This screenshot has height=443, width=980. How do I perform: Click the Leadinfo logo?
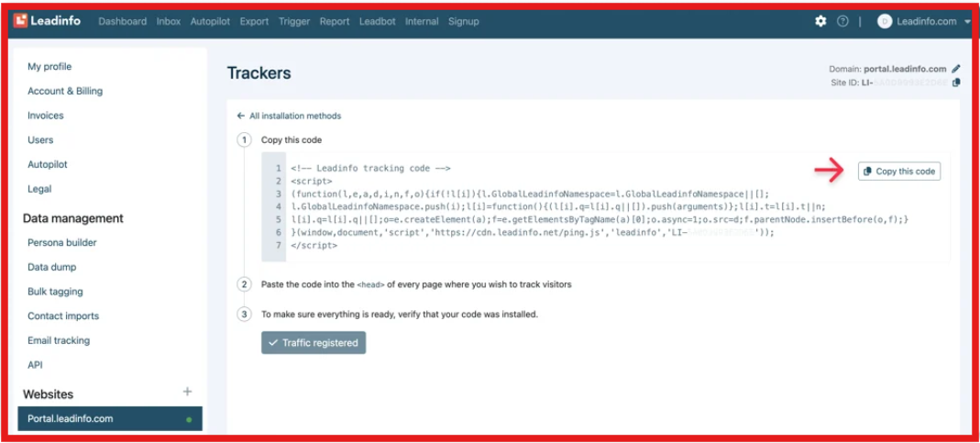(x=47, y=21)
